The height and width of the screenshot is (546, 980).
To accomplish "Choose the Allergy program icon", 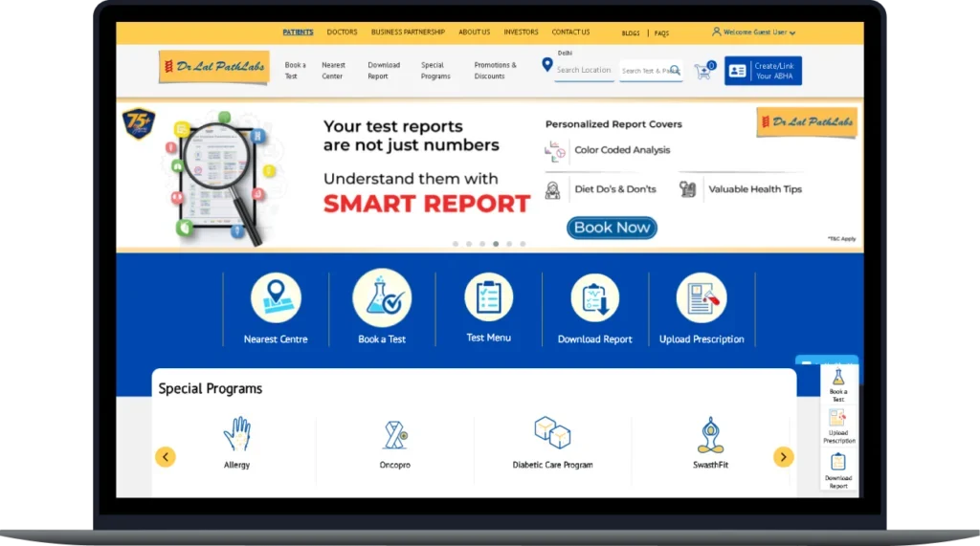I will [236, 434].
